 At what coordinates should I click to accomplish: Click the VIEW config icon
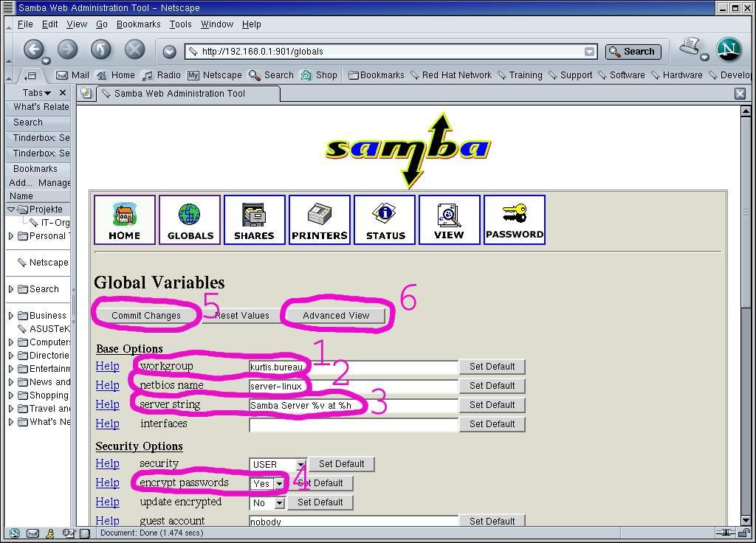[449, 219]
